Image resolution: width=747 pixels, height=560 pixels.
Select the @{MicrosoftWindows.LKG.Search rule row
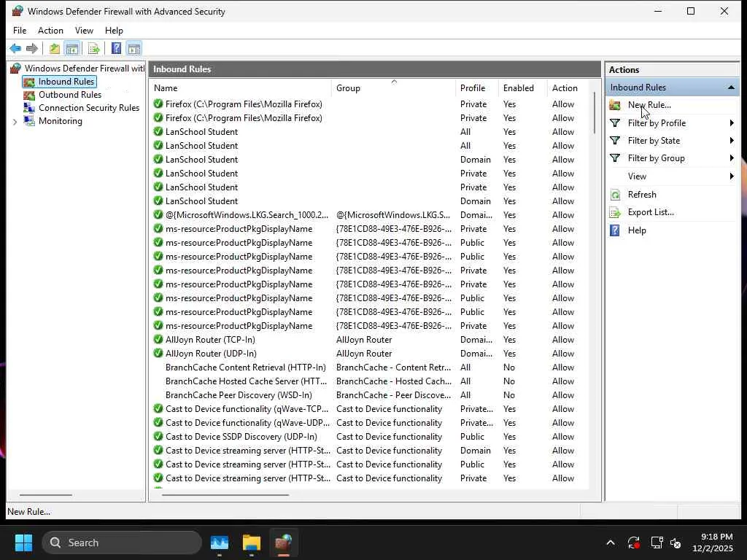pos(370,215)
